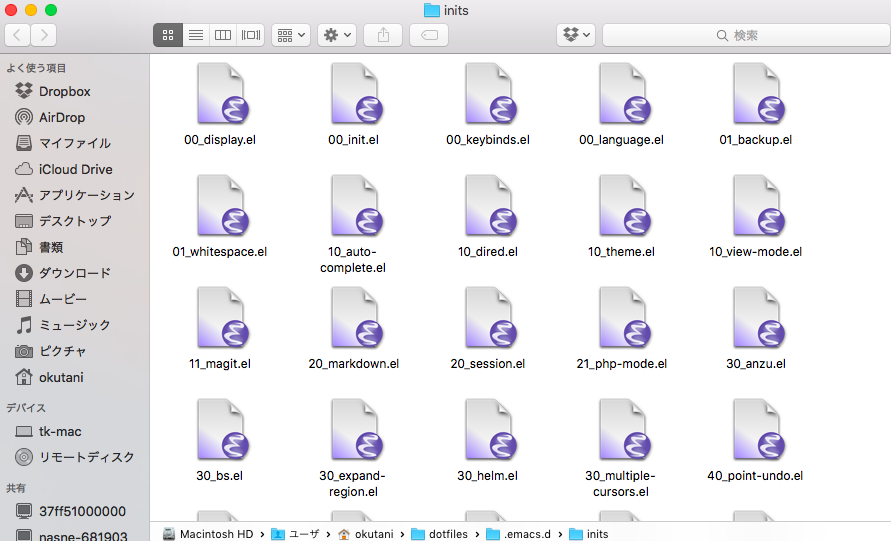Screen dimensions: 891x541
Task: Switch to icon view
Action: [x=168, y=35]
